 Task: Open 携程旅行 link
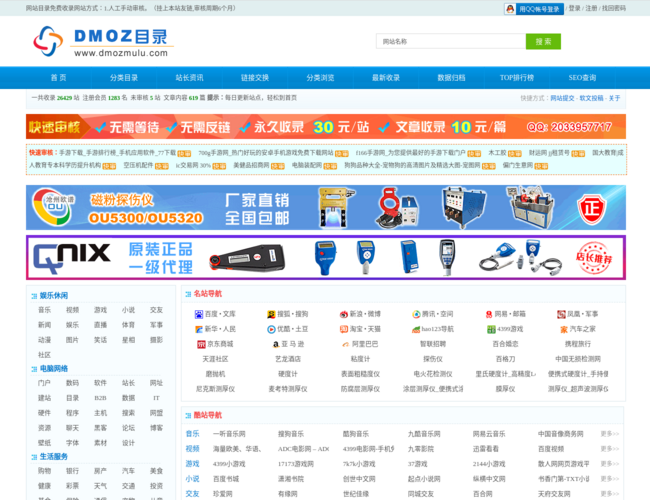tap(578, 344)
